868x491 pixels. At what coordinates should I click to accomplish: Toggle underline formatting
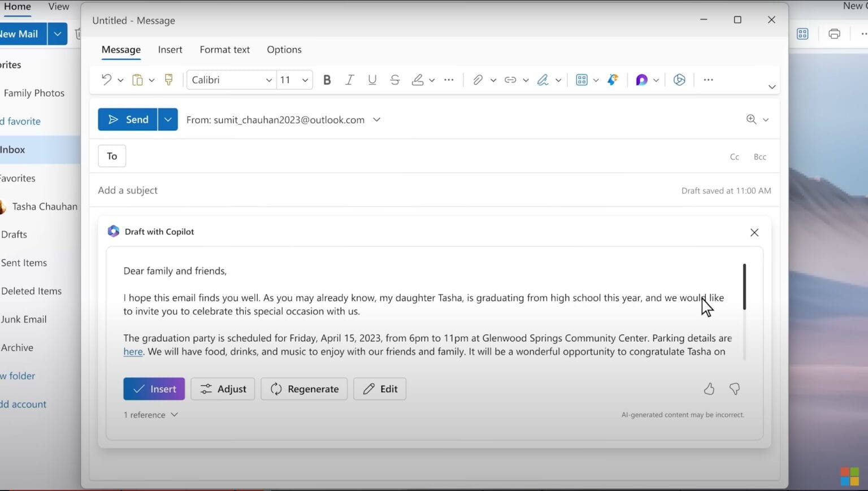(x=372, y=80)
